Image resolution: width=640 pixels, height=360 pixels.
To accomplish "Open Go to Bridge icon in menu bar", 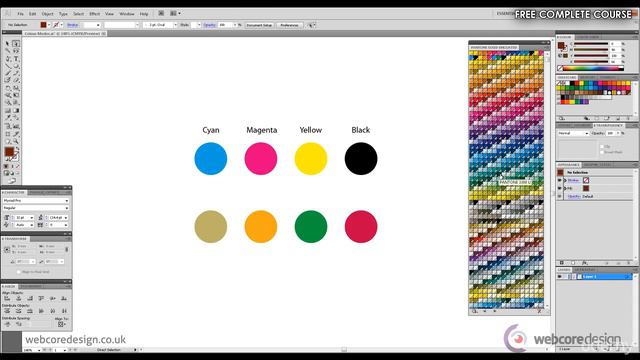I will [161, 13].
